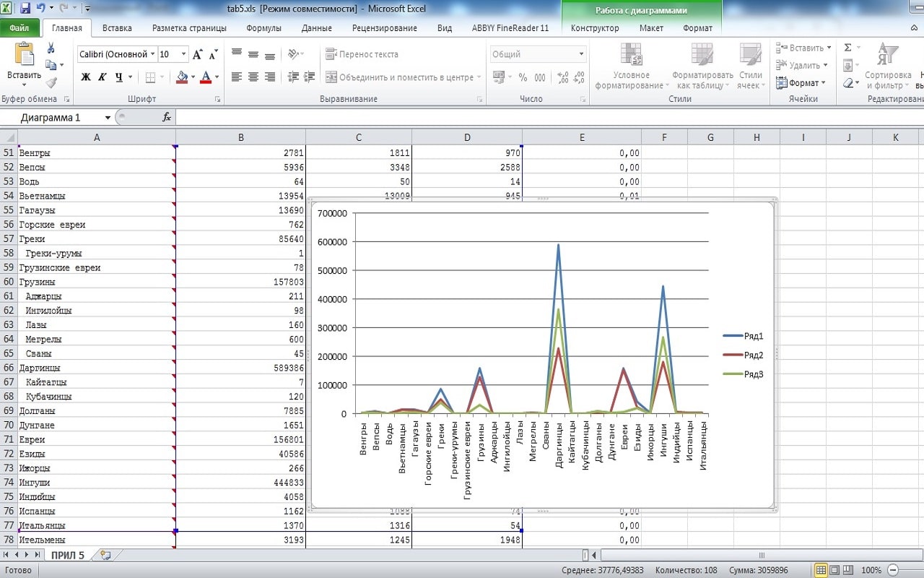Click the AutoSum sigma icon
This screenshot has width=924, height=578.
(848, 48)
